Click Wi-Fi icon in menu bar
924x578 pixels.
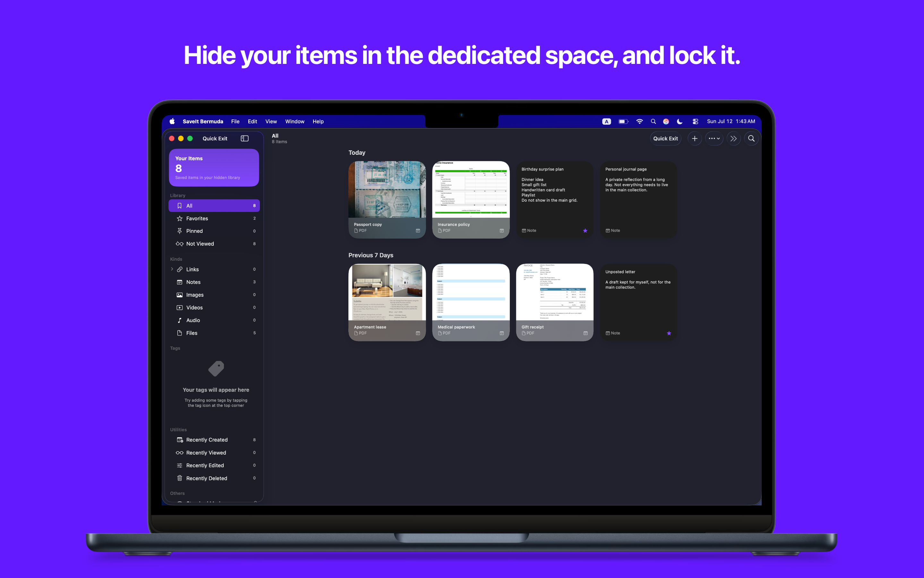coord(639,121)
